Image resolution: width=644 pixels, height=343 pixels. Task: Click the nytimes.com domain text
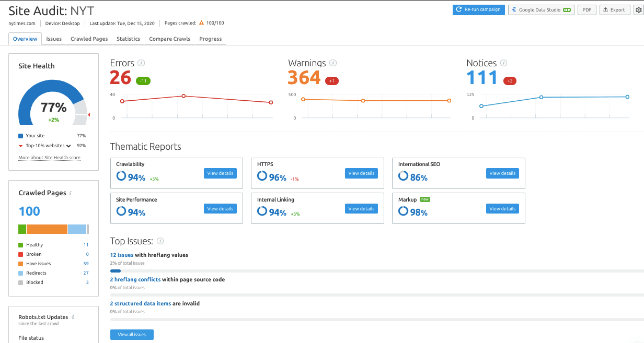pyautogui.click(x=22, y=23)
